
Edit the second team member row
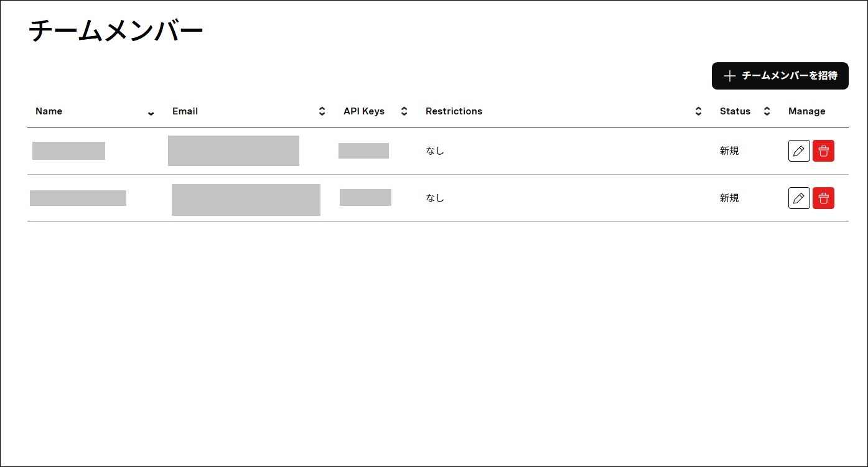799,198
